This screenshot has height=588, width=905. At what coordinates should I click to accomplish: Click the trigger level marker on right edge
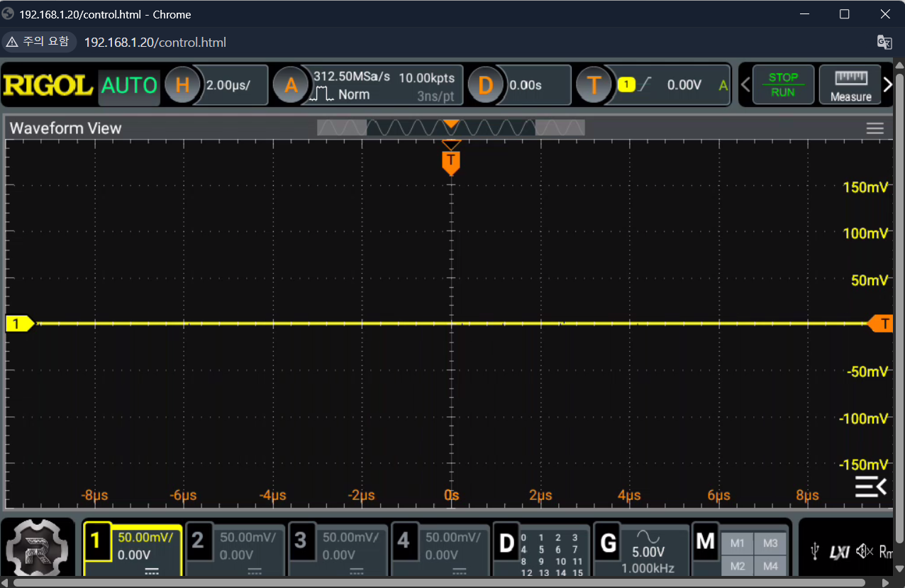(881, 323)
